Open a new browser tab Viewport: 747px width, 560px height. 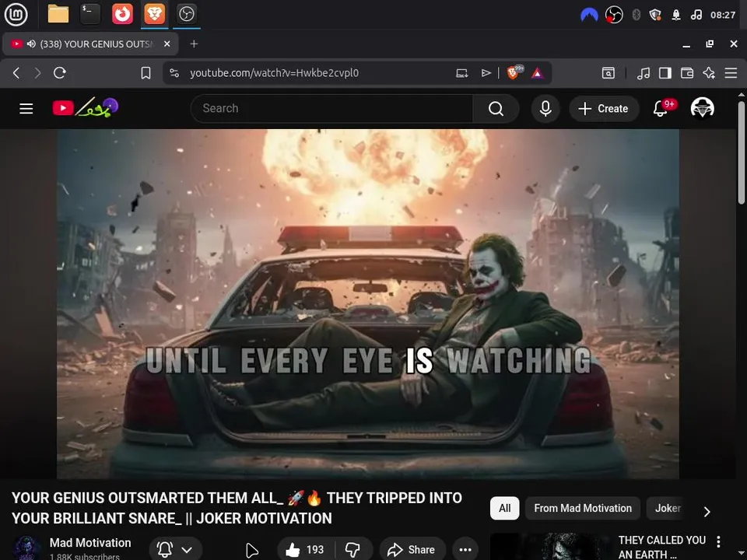[194, 44]
